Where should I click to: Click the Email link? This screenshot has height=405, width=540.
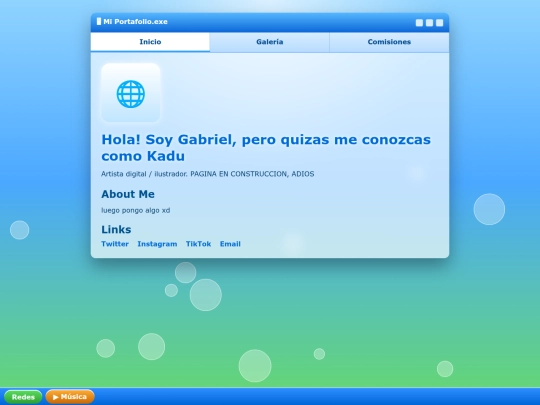(x=230, y=244)
